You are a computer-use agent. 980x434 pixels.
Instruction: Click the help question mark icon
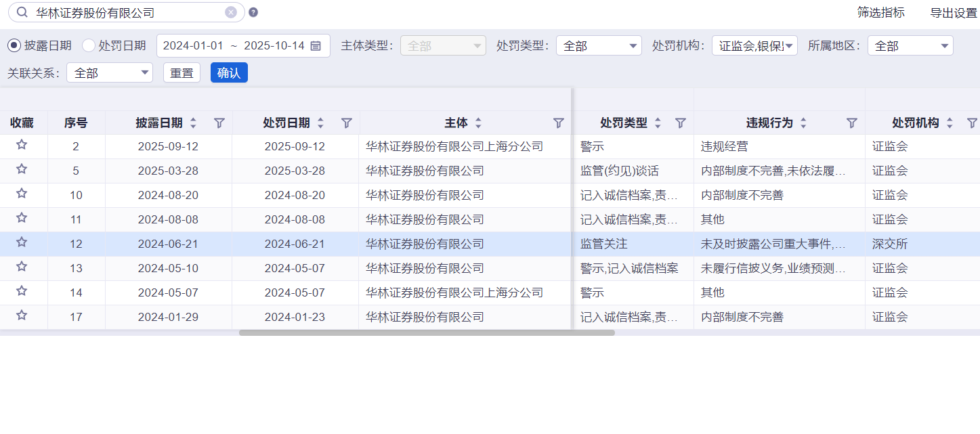point(253,12)
